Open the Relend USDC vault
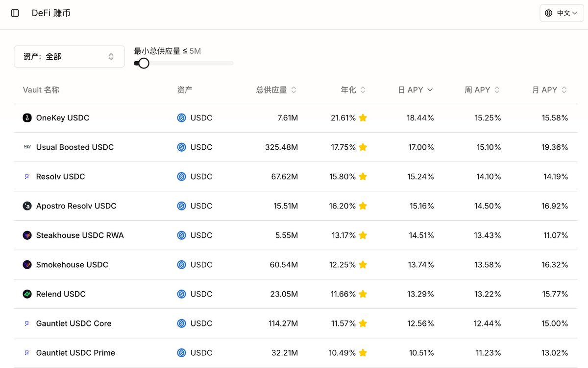Screen dimensions: 588x368 coord(61,294)
